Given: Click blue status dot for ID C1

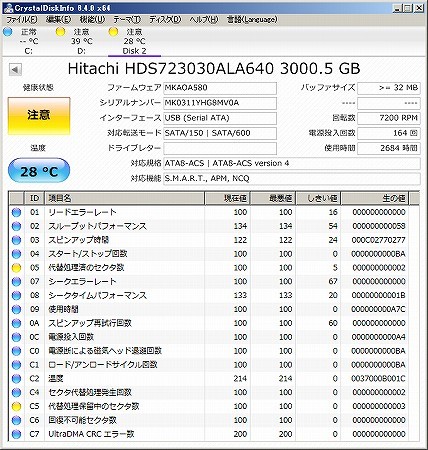Looking at the screenshot, I should point(16,365).
